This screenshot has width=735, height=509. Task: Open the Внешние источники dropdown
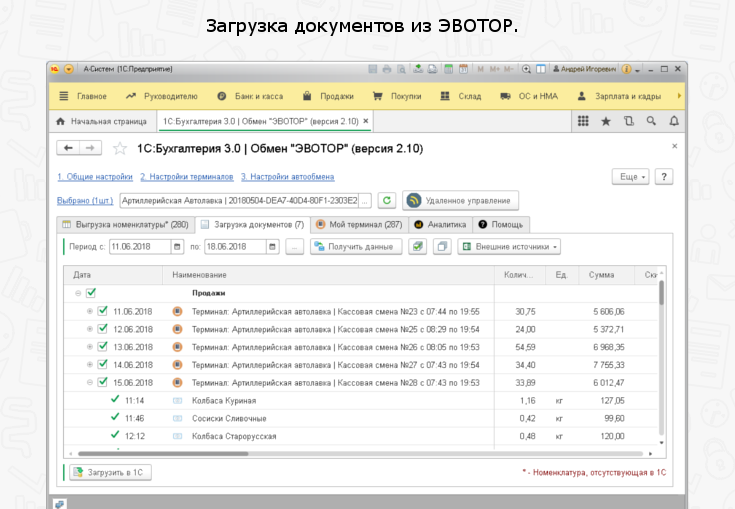pyautogui.click(x=510, y=246)
